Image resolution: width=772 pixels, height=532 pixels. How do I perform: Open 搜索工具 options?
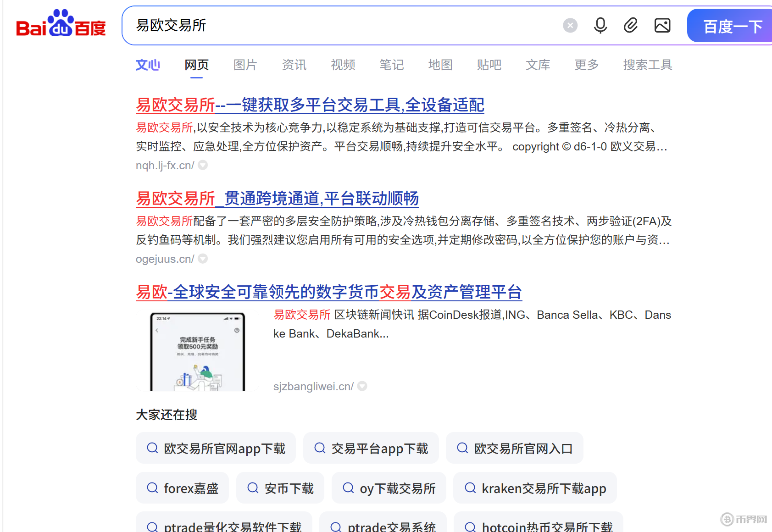pos(648,65)
